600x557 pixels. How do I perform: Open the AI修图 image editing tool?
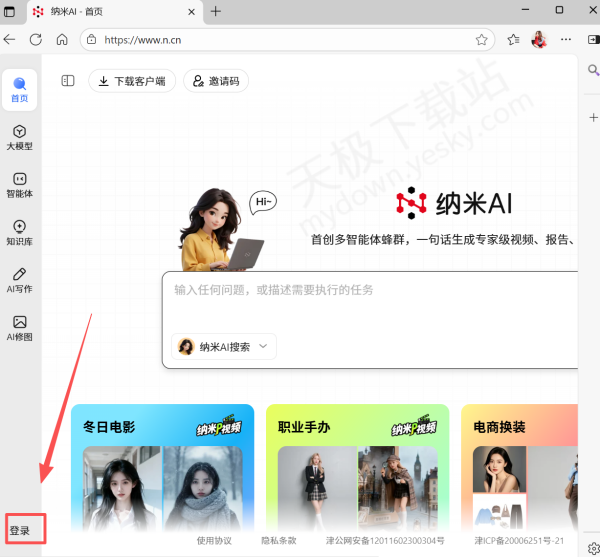(x=20, y=328)
